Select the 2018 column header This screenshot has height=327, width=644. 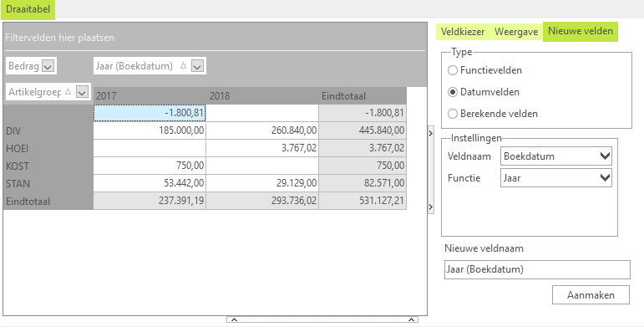tap(263, 96)
